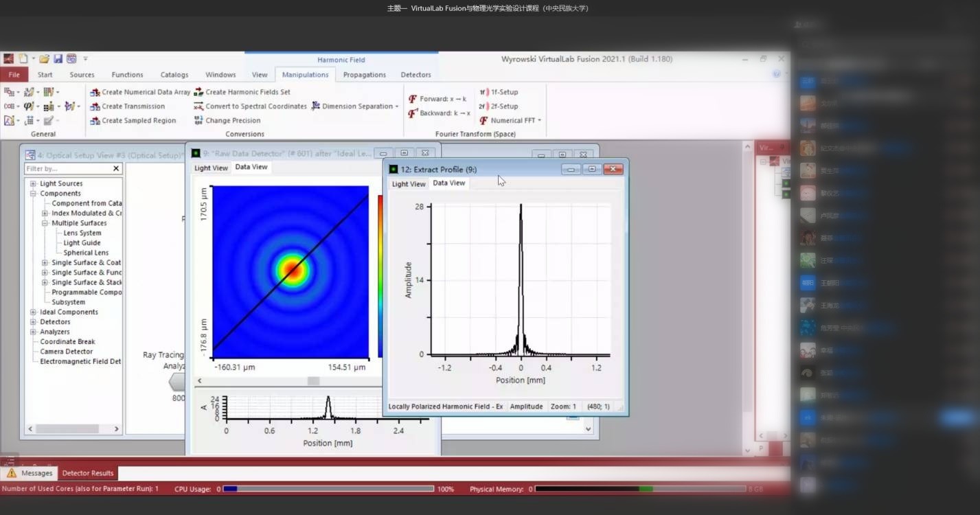Screen dimensions: 980x515
Task: Open Dimension Separation dropdown
Action: (x=397, y=106)
